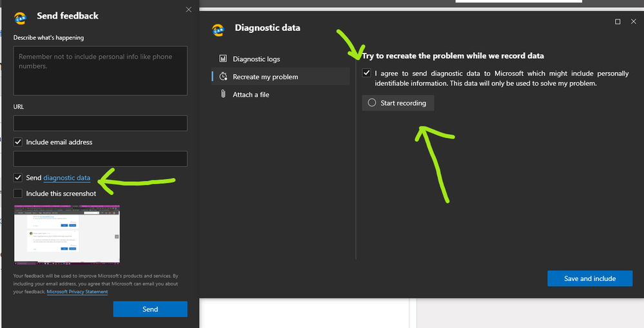Click the 'Diagnostic data' title text

[x=268, y=28]
